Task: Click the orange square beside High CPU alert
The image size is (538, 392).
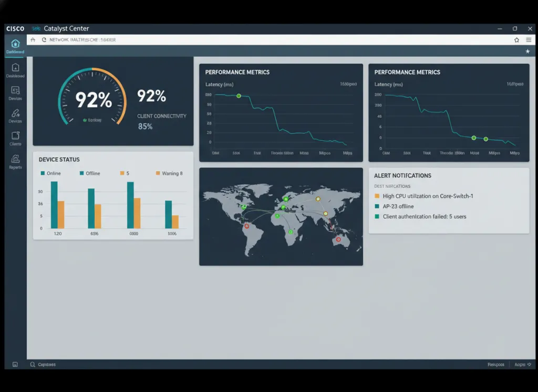Action: click(x=377, y=196)
